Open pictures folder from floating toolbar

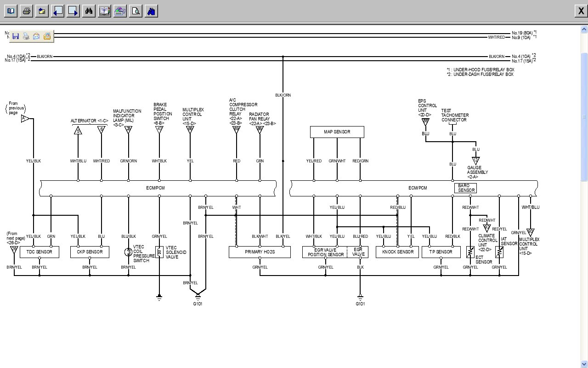(x=47, y=36)
